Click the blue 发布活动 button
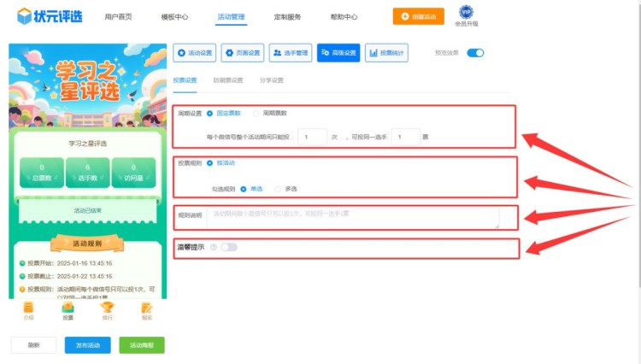This screenshot has height=364, width=641. click(87, 345)
